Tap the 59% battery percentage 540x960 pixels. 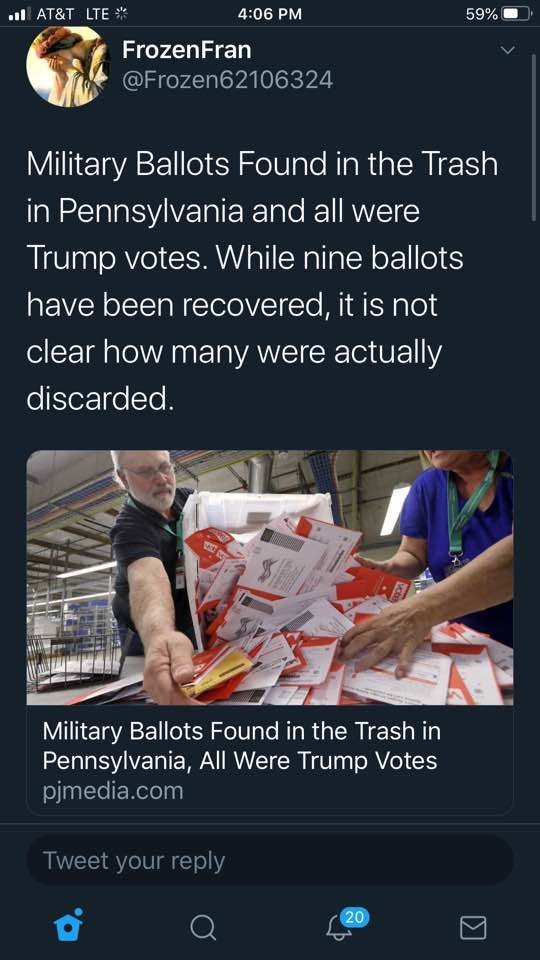tap(481, 13)
